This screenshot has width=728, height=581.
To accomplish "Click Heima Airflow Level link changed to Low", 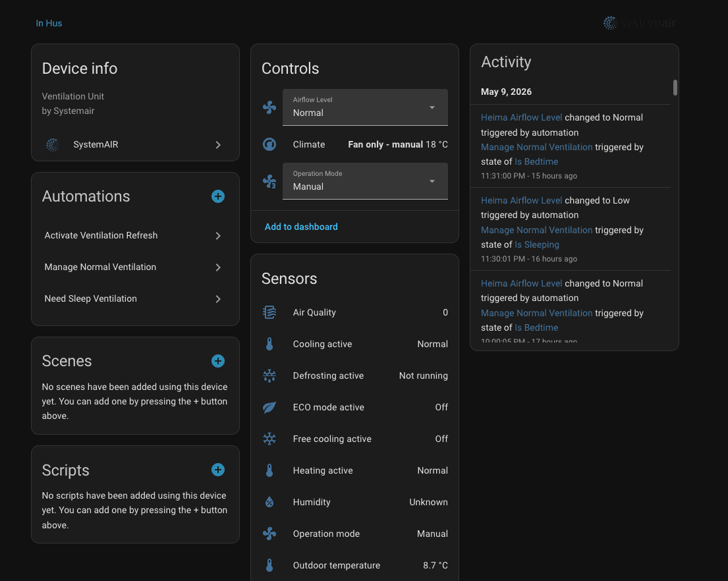I will (521, 200).
